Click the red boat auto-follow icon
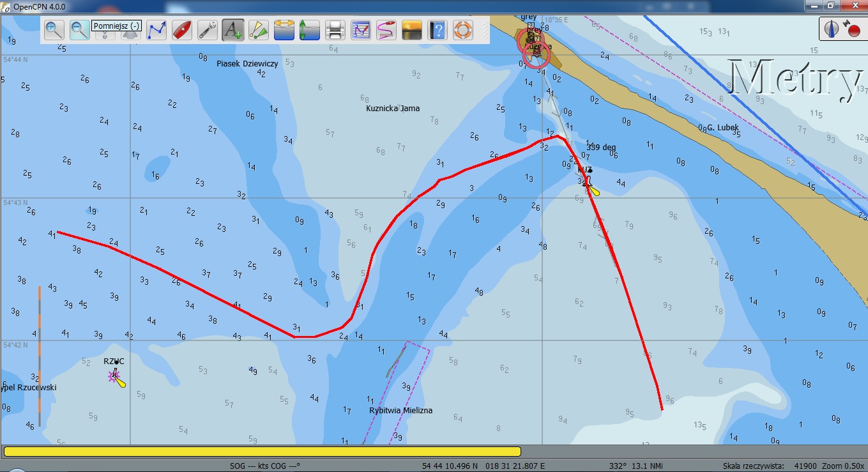 point(182,30)
